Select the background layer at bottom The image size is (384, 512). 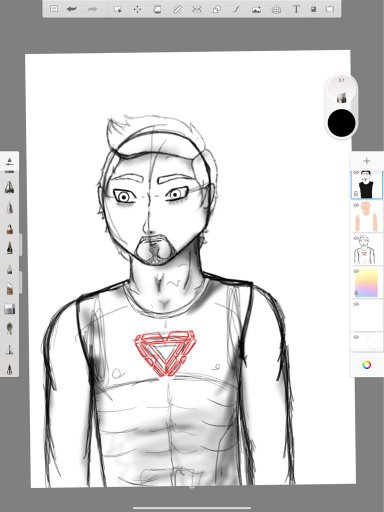click(x=367, y=342)
